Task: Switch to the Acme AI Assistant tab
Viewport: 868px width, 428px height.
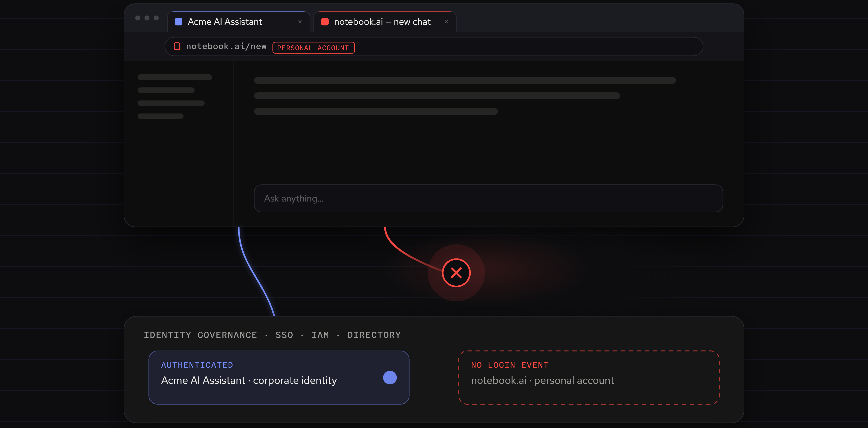Action: tap(239, 22)
